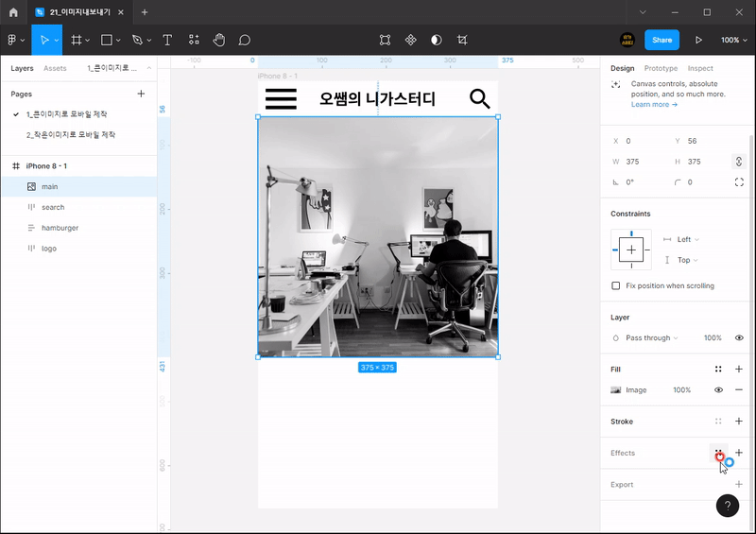Switch to the Design tab

click(x=623, y=68)
